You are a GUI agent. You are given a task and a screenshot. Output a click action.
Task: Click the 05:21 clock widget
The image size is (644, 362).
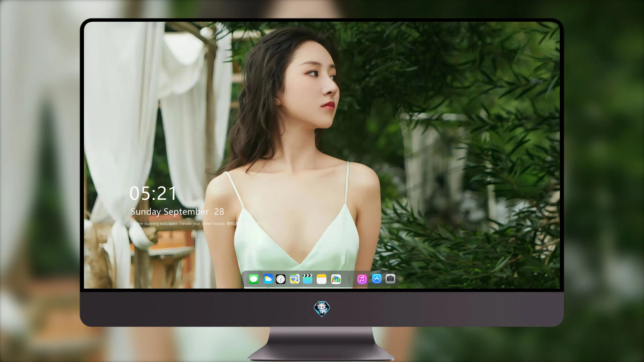153,193
